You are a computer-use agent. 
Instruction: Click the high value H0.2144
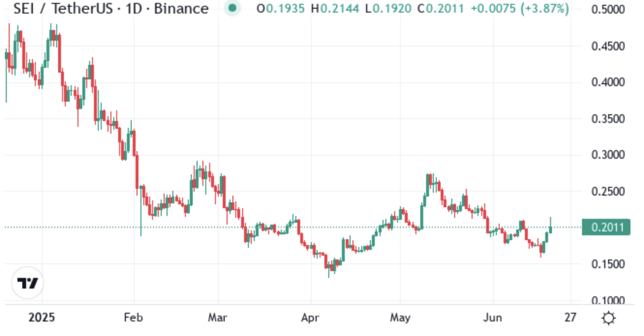pos(336,8)
